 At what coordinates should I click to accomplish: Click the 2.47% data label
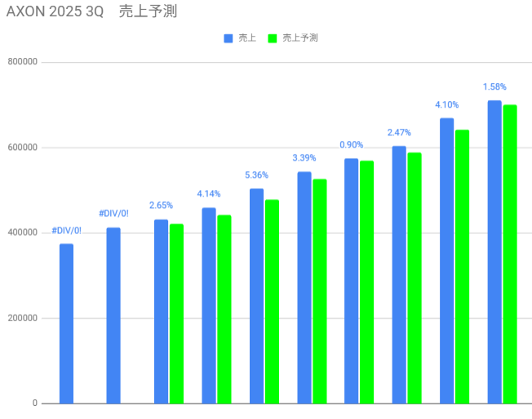tap(399, 133)
